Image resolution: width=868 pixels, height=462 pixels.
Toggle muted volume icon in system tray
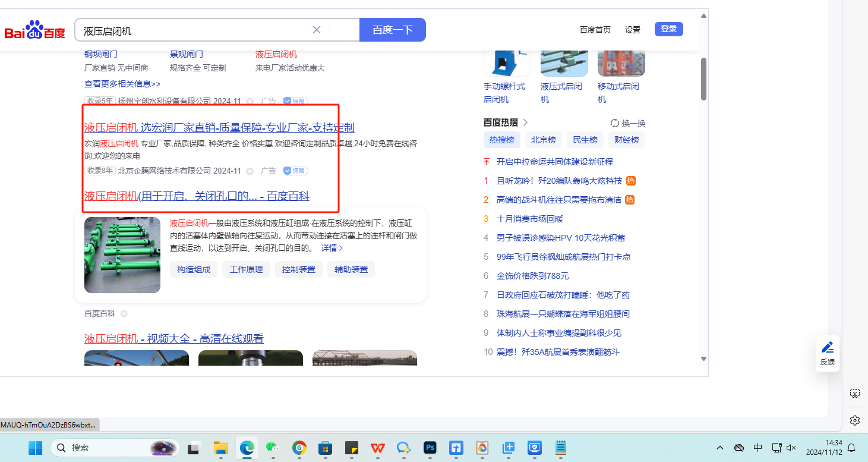pos(791,448)
